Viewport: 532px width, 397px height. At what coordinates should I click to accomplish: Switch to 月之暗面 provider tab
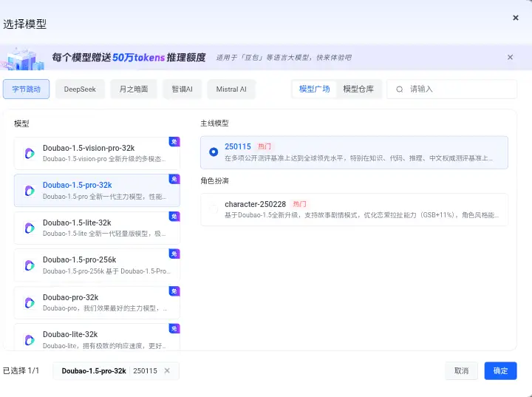pos(133,89)
